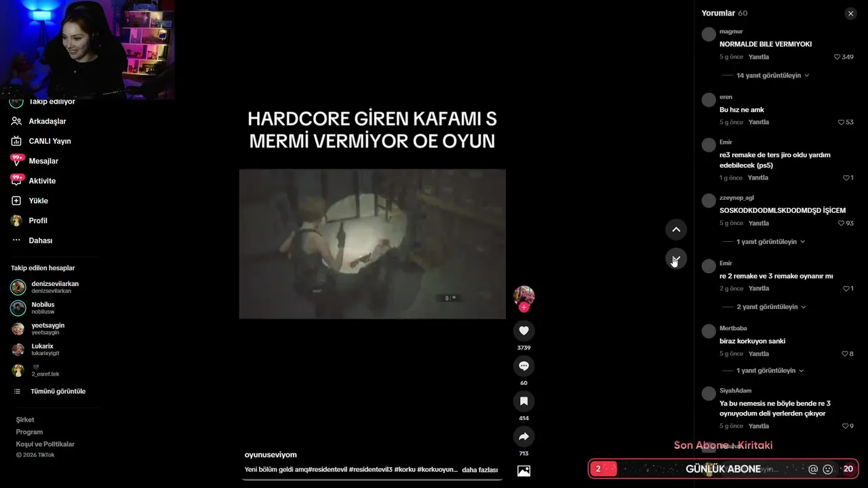
Task: Open comments via the speech bubble icon
Action: (x=524, y=366)
